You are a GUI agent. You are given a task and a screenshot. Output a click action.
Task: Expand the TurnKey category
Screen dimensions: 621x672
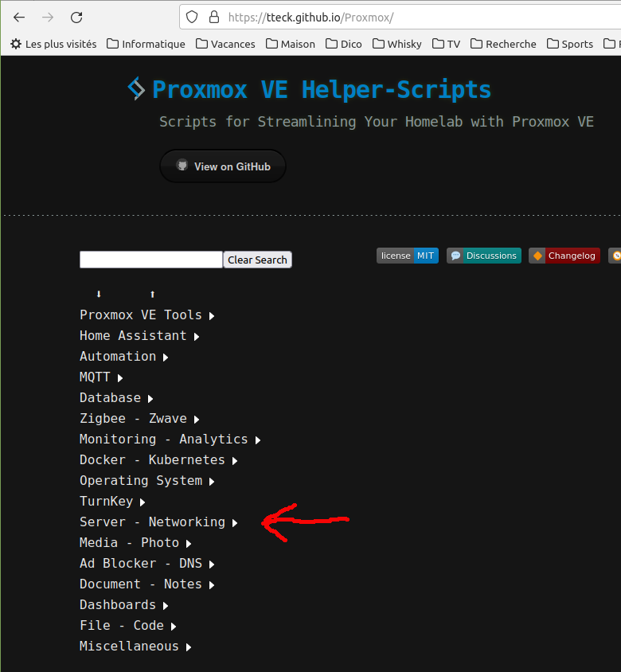coord(112,501)
